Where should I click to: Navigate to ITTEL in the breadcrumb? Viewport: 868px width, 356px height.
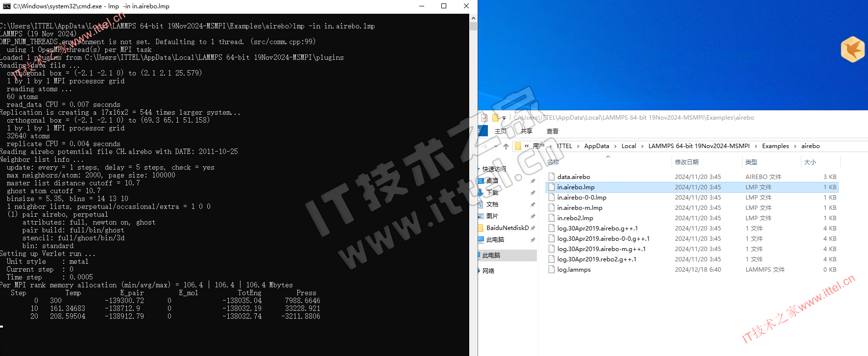(564, 146)
